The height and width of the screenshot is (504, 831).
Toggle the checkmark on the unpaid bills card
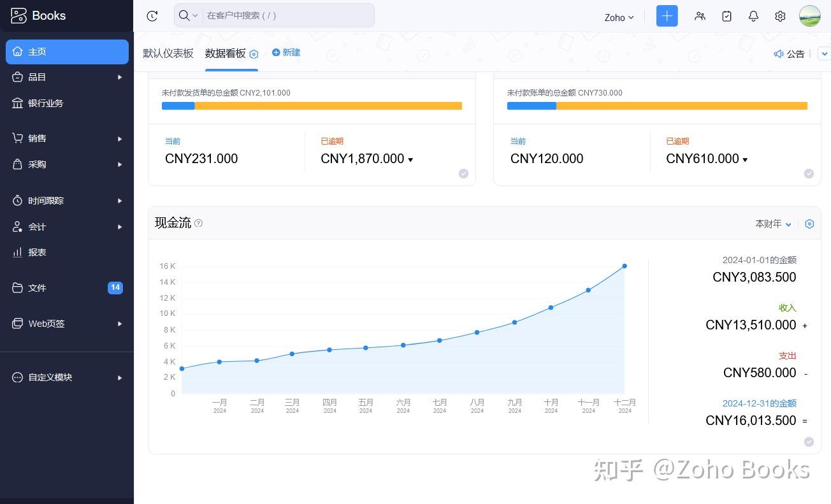pos(809,173)
